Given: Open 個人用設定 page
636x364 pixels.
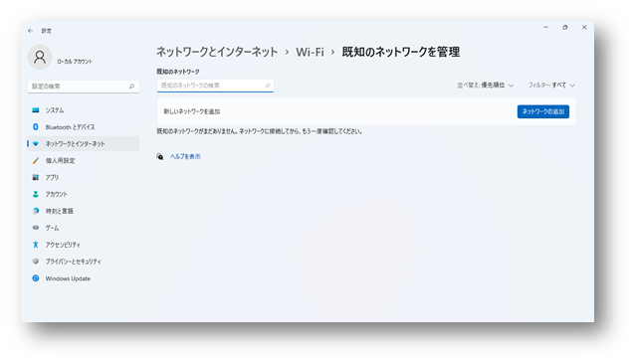Looking at the screenshot, I should click(84, 160).
